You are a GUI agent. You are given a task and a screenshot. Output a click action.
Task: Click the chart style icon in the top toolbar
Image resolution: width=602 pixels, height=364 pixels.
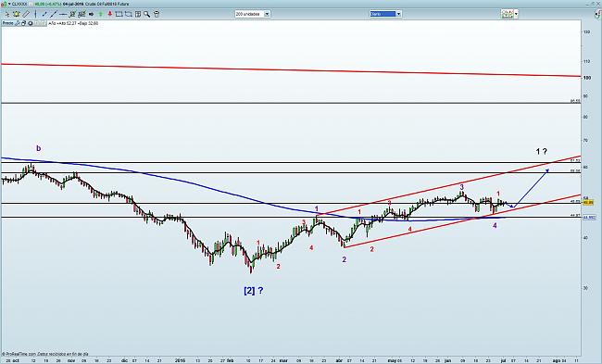(508, 14)
